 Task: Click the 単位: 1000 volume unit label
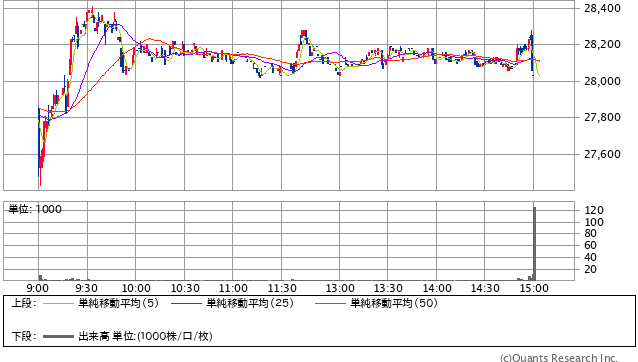point(35,209)
